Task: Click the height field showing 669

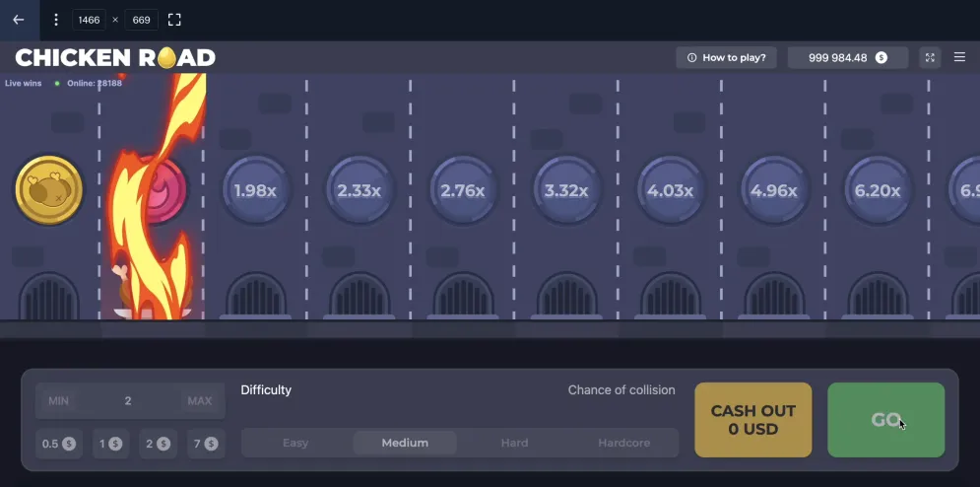Action: (141, 20)
